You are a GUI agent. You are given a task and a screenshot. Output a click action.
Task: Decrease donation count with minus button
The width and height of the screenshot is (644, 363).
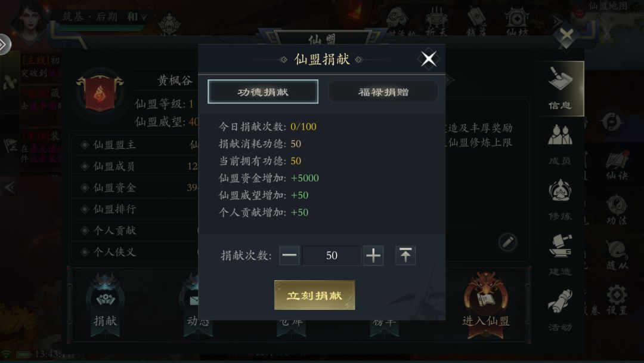click(289, 256)
